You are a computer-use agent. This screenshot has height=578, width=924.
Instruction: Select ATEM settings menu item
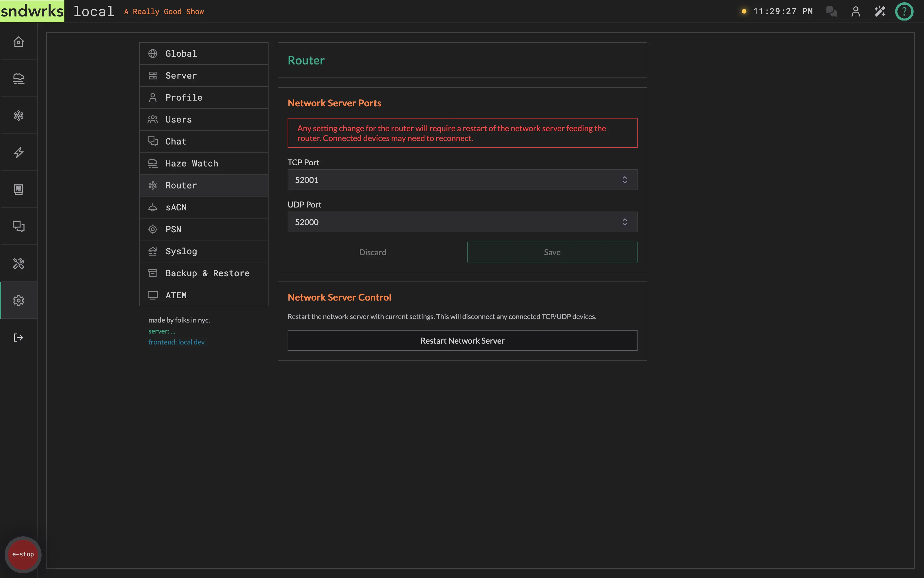204,295
